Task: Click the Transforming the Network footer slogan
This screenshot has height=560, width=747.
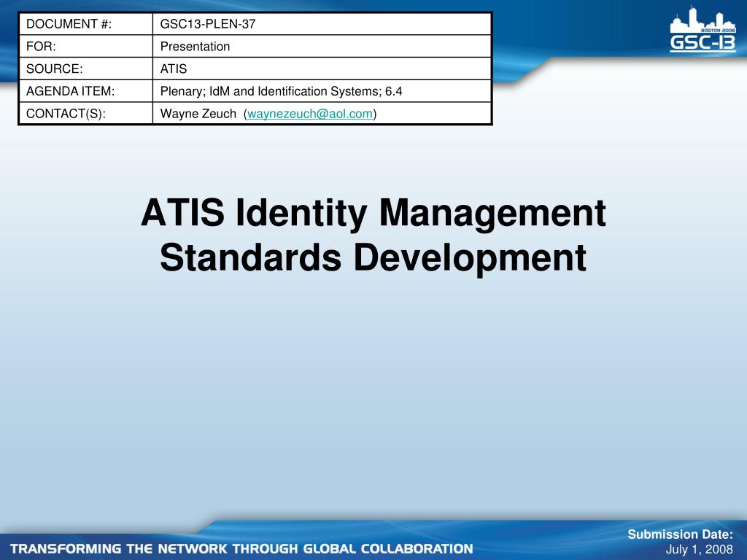Action: coord(241,548)
